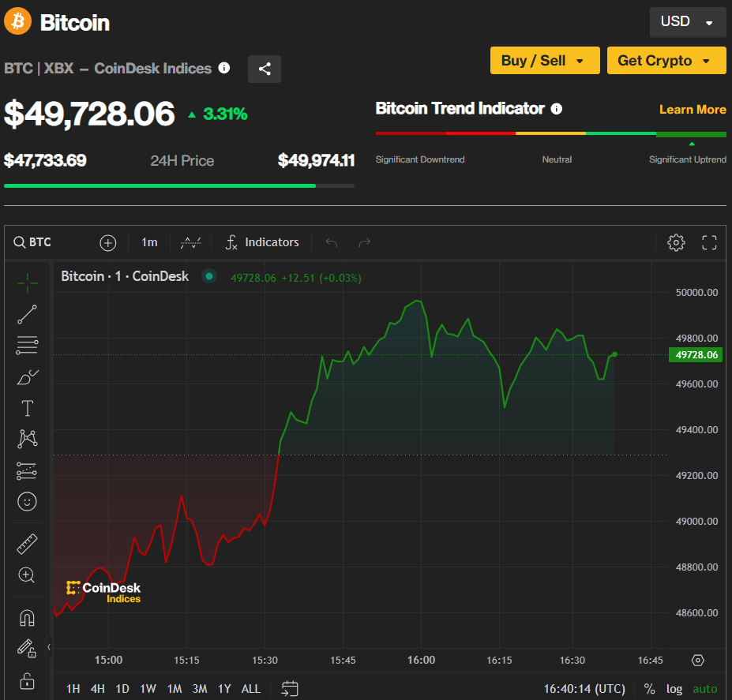
Task: Open CoinDesk Indices info icon
Action: pos(224,68)
